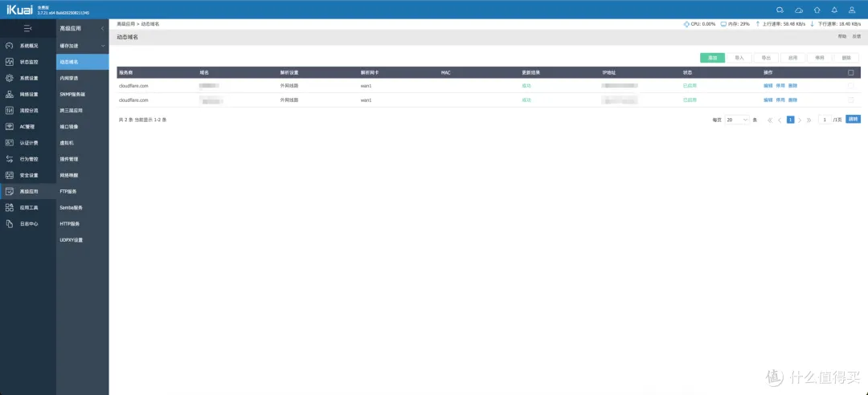Open the chat support icon in header
This screenshot has height=395, width=868.
[780, 10]
